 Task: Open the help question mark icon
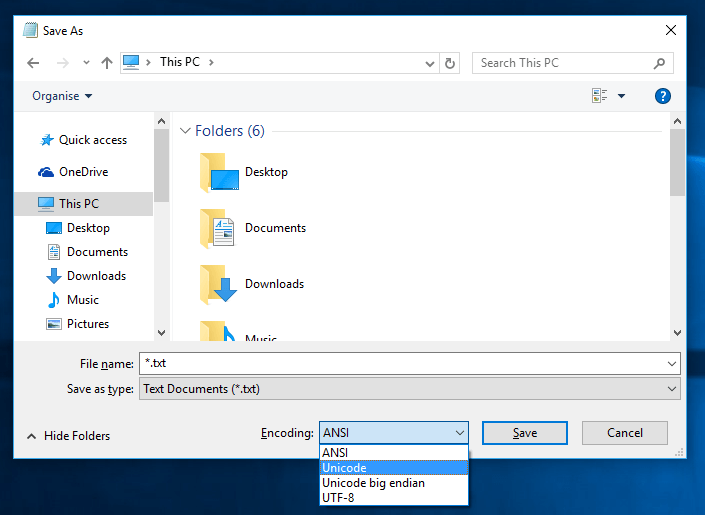click(x=662, y=96)
